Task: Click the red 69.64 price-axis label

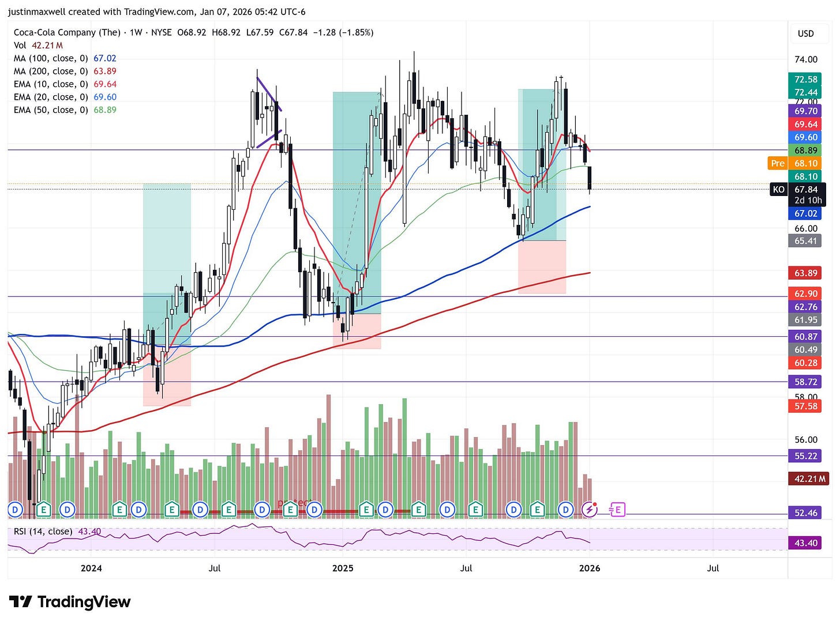Action: tap(806, 124)
